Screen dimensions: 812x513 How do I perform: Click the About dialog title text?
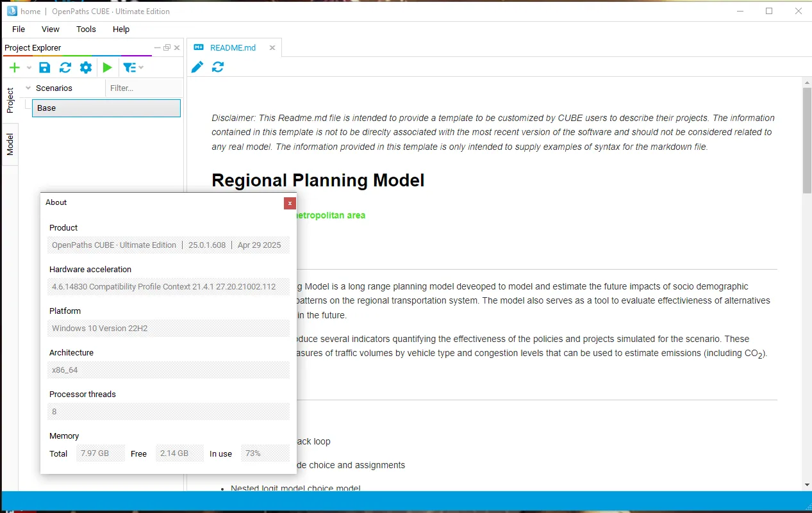[x=56, y=202]
